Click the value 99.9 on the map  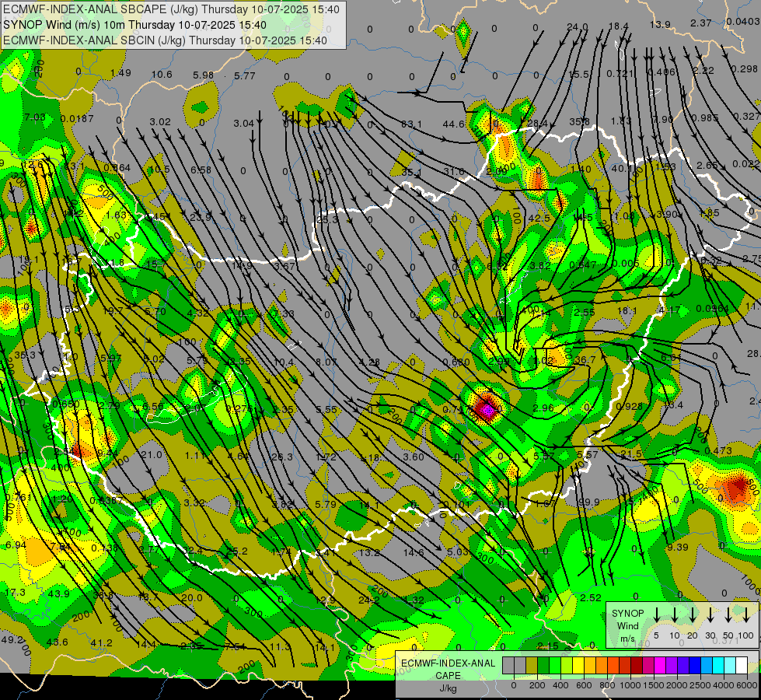(589, 502)
